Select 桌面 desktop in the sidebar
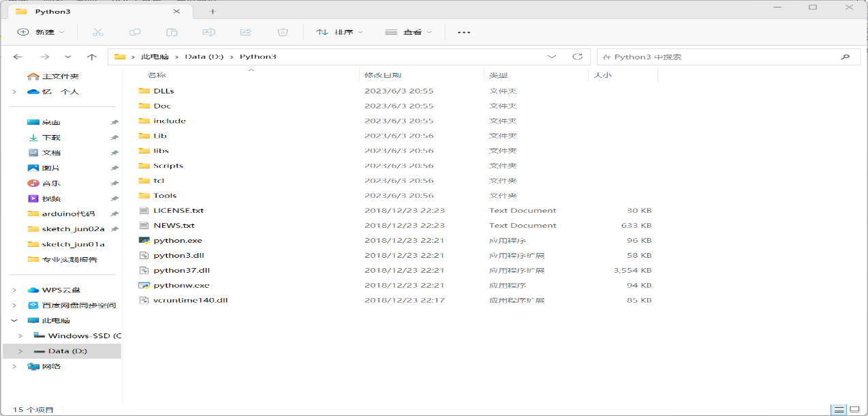 [x=52, y=123]
